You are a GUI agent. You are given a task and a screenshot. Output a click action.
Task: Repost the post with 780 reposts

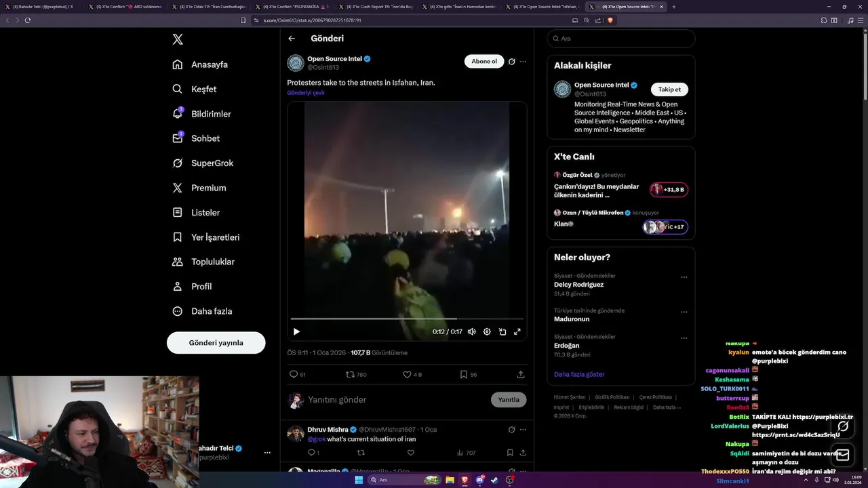pyautogui.click(x=356, y=374)
